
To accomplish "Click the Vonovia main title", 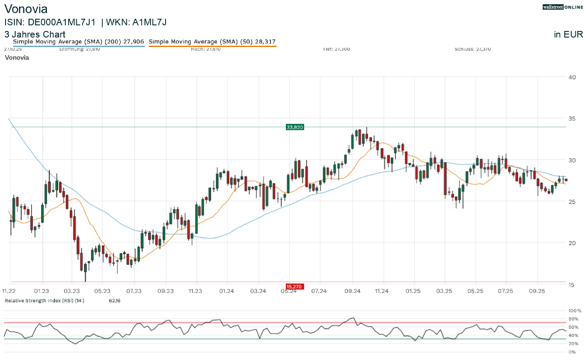I will (x=26, y=9).
